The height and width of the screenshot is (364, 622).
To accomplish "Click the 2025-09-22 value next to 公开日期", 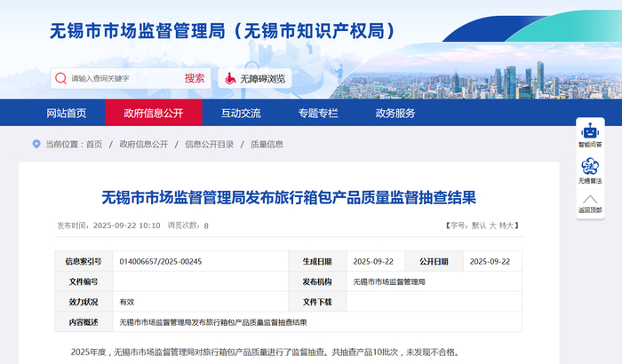I will click(x=490, y=262).
